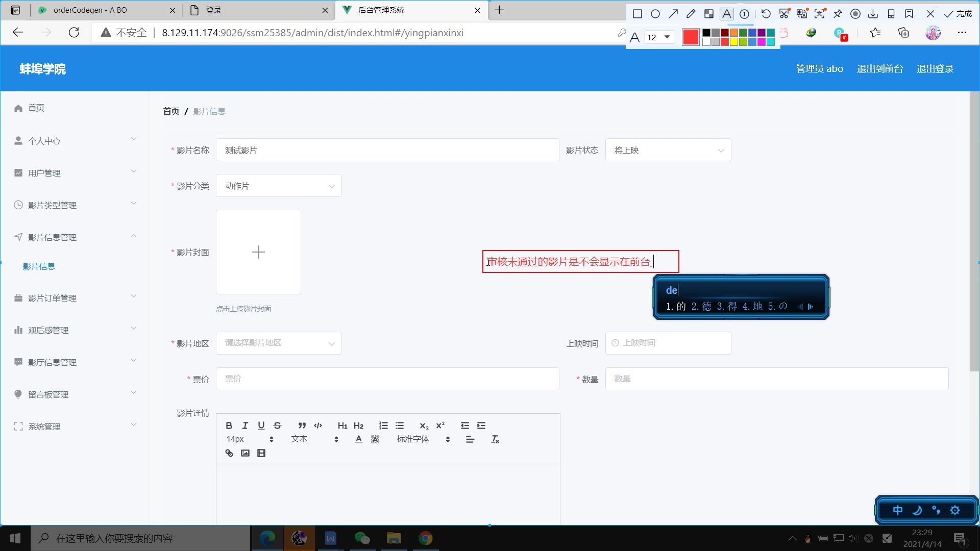Open the 影片状态 dropdown
This screenshot has width=980, height=551.
668,151
